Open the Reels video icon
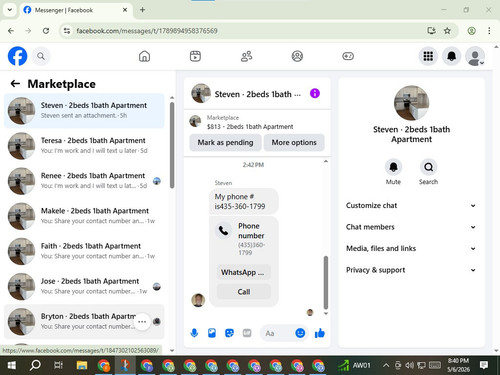Image resolution: width=500 pixels, height=375 pixels. click(195, 56)
